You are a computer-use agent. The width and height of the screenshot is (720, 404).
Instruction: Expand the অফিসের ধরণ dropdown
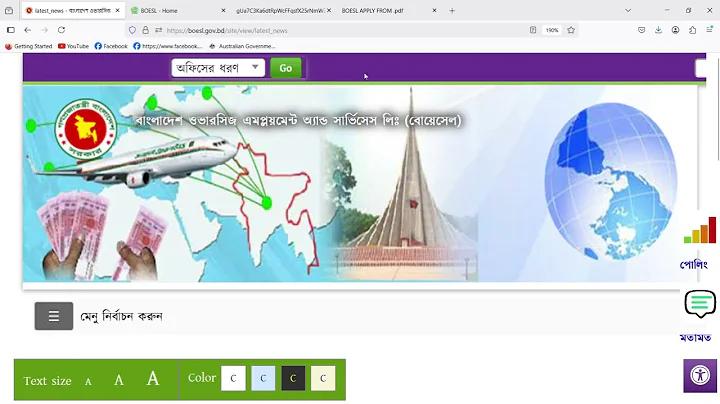coord(218,68)
